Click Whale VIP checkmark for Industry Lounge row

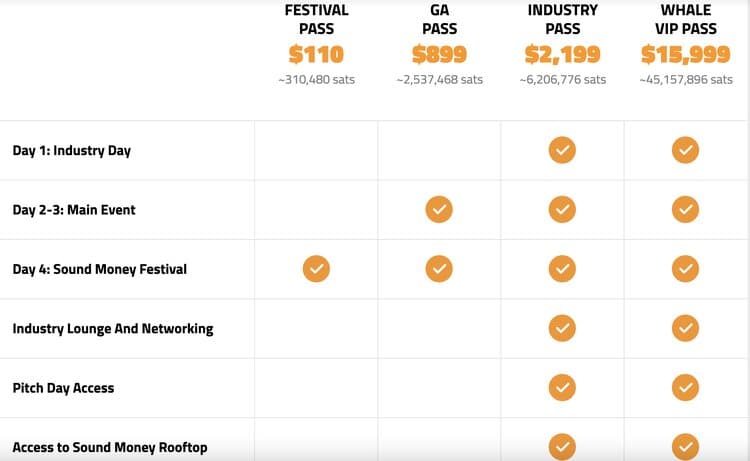pyautogui.click(x=685, y=327)
